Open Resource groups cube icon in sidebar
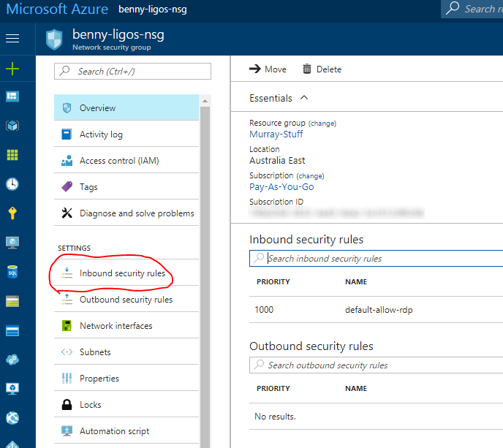 [12, 126]
